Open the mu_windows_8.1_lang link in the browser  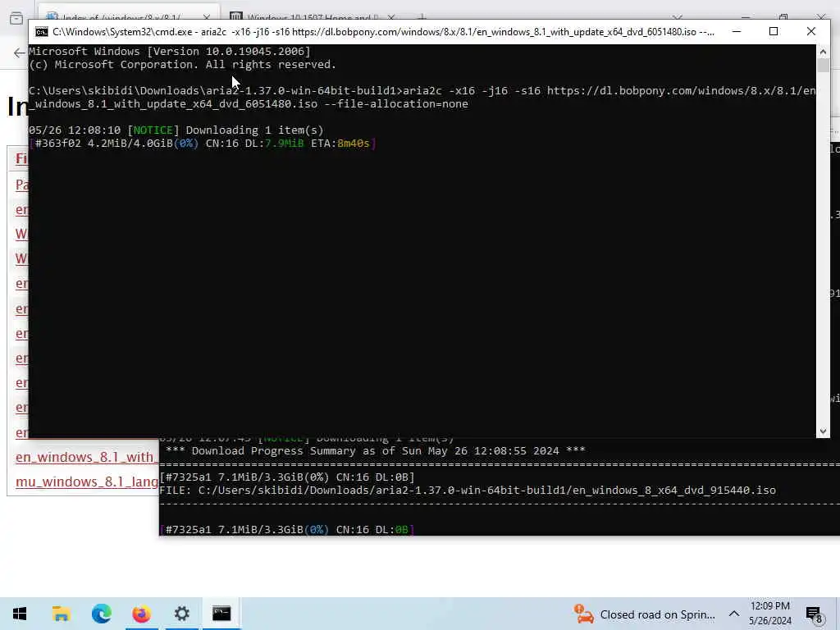tap(87, 482)
